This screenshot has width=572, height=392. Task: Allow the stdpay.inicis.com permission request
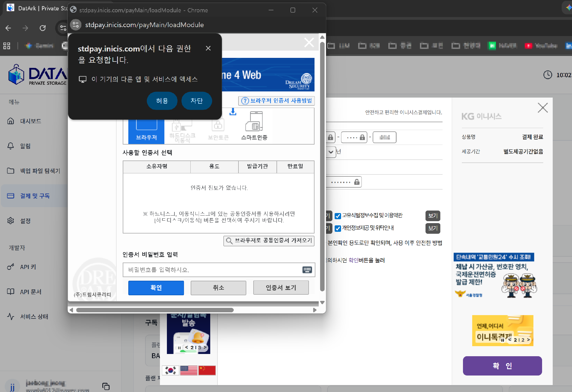[162, 101]
